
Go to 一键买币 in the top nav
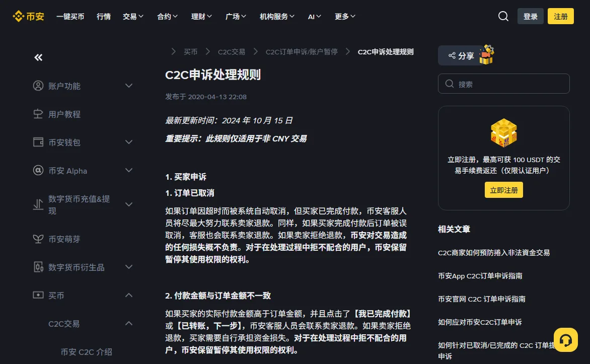tap(70, 17)
